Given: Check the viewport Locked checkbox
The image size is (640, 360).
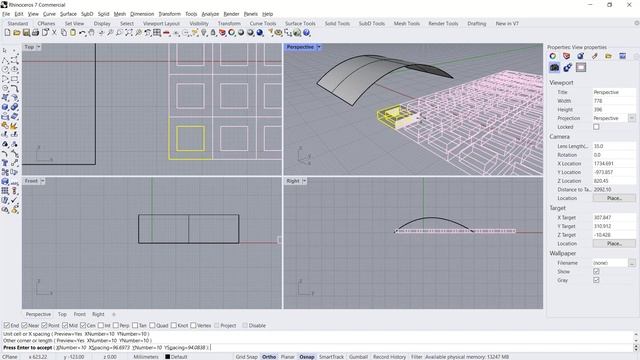Looking at the screenshot, I should click(x=596, y=127).
